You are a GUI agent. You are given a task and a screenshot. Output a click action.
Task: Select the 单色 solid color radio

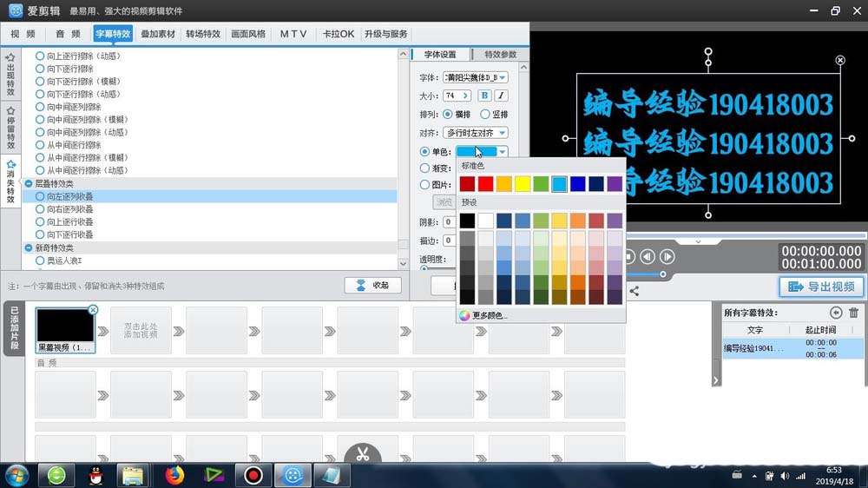(x=424, y=151)
